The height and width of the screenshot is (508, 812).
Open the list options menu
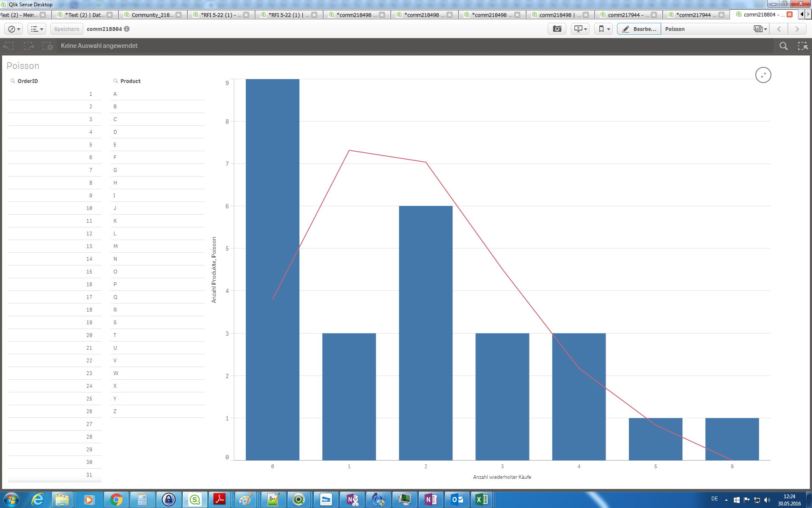click(37, 29)
